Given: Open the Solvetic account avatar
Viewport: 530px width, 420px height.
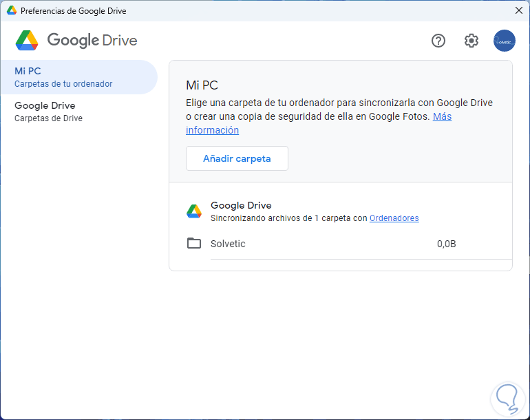Looking at the screenshot, I should pos(505,41).
